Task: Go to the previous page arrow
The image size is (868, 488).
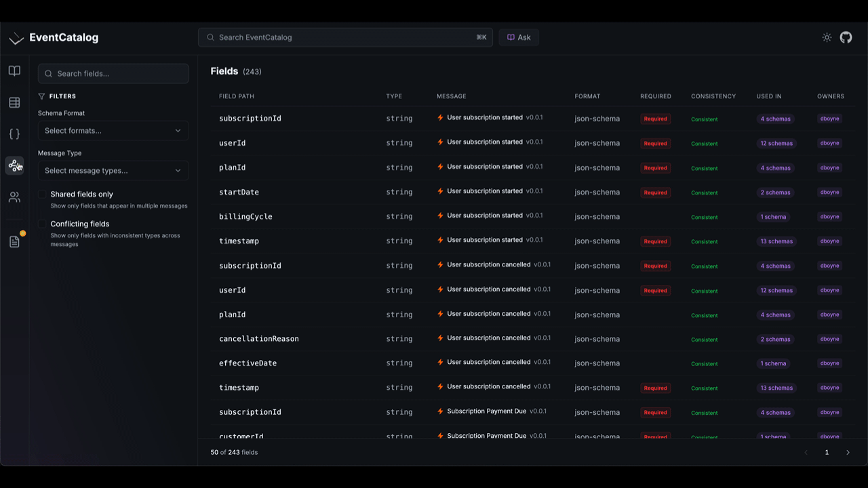Action: pos(806,452)
